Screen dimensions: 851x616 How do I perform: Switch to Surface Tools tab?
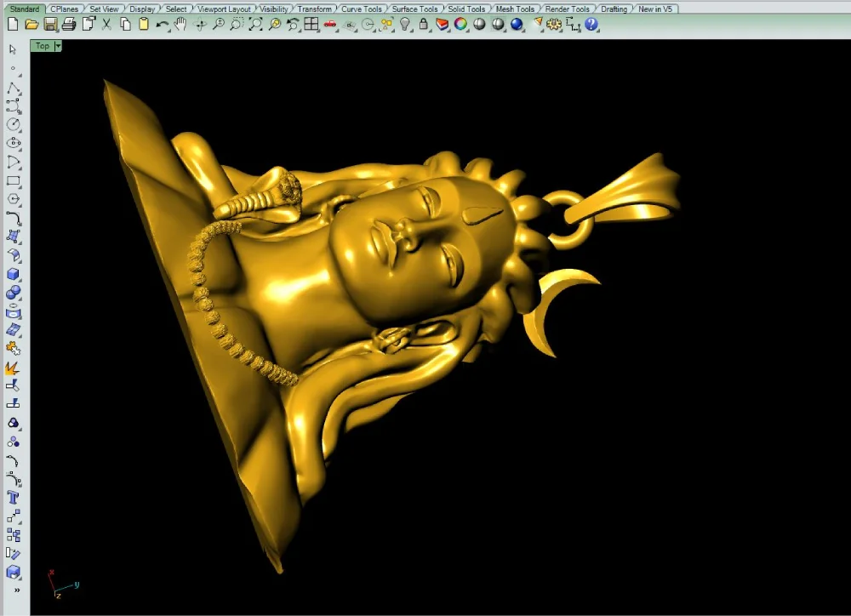click(414, 9)
